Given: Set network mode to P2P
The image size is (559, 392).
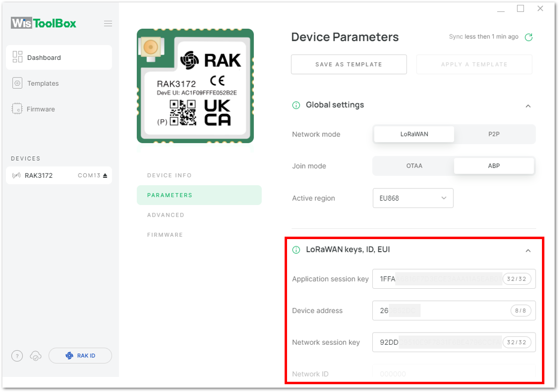Looking at the screenshot, I should pyautogui.click(x=494, y=134).
